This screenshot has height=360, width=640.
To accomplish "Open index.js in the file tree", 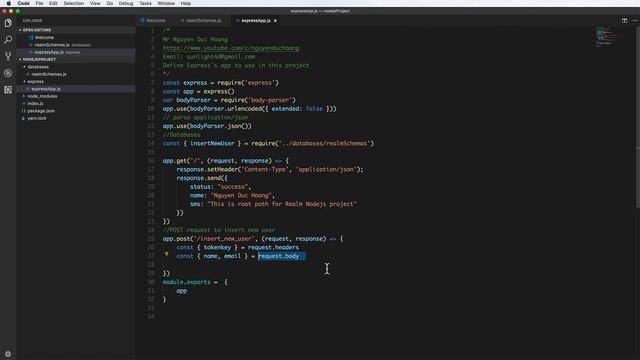I will click(x=35, y=104).
